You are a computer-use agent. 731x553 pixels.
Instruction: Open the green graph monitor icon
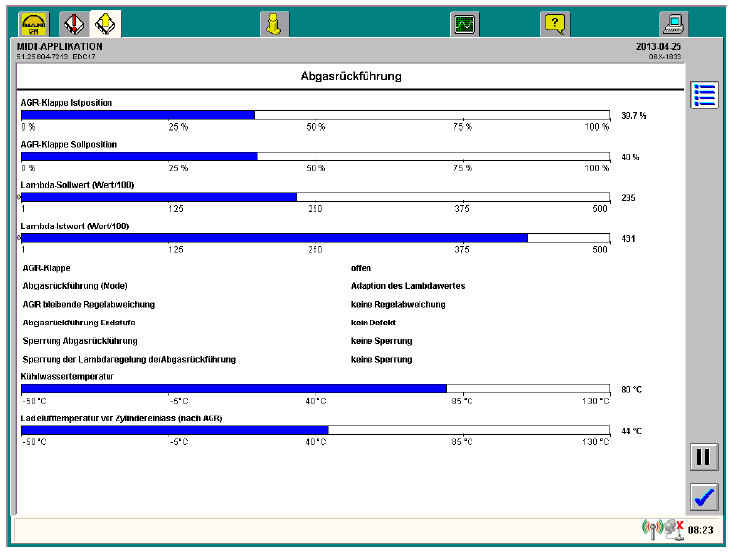point(464,23)
